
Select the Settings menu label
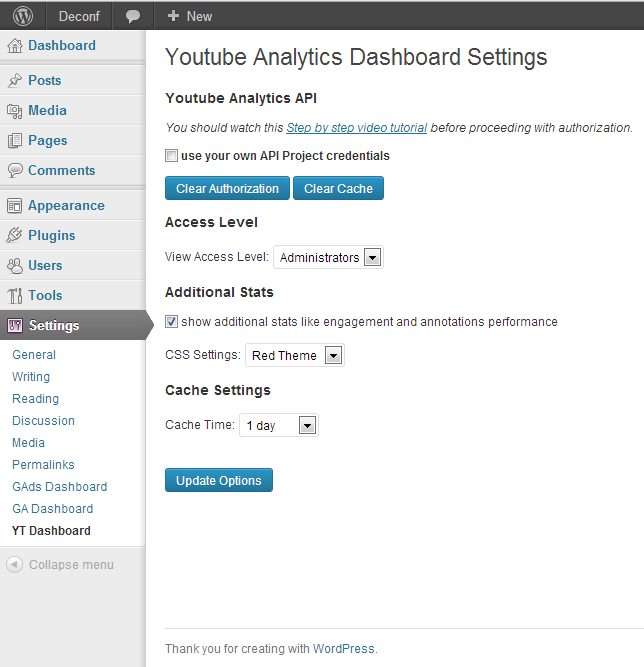[54, 325]
